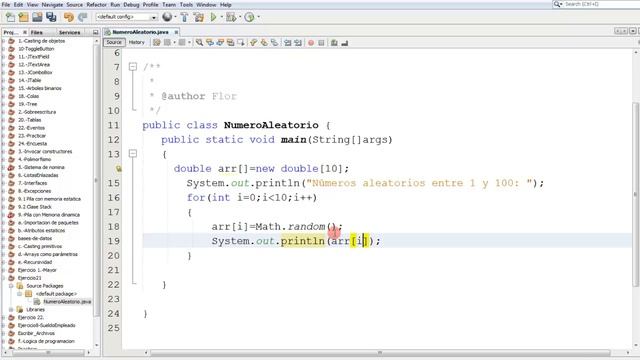The height and width of the screenshot is (360, 640).
Task: Toggle Bookmark icon in editor toolbar
Action: [x=274, y=42]
